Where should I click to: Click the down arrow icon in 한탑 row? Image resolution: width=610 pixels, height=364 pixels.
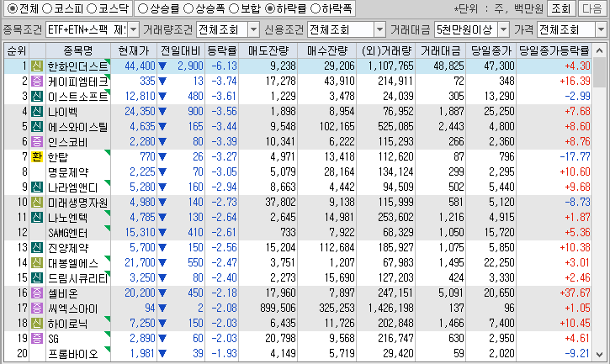[x=162, y=157]
